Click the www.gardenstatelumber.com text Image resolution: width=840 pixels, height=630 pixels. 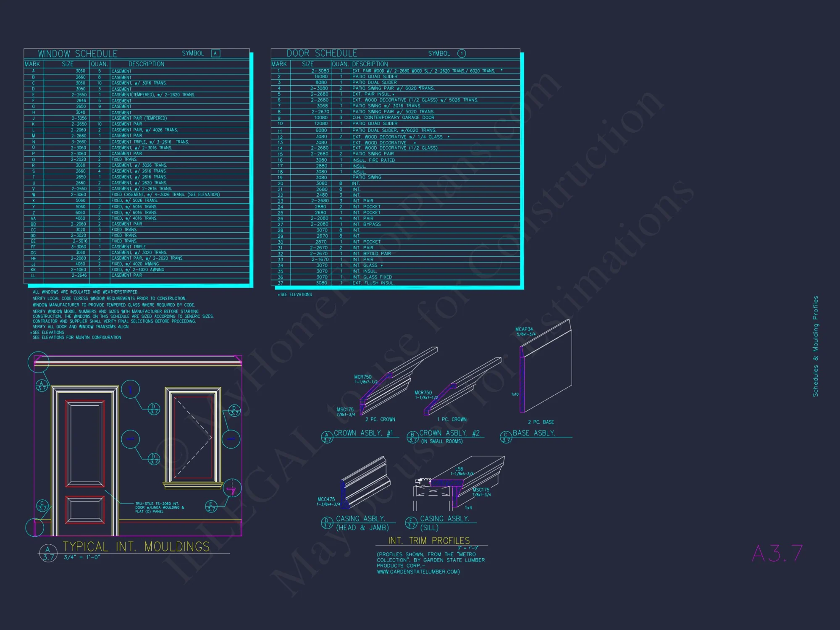tap(418, 572)
